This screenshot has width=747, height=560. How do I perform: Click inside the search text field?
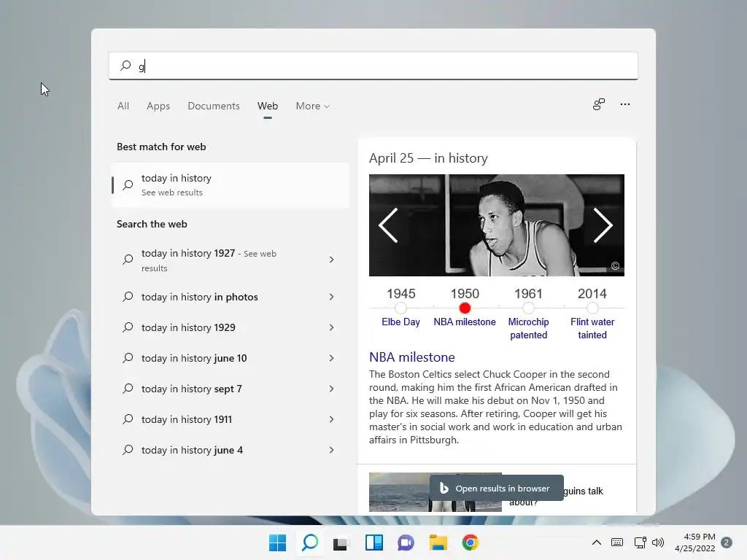373,66
